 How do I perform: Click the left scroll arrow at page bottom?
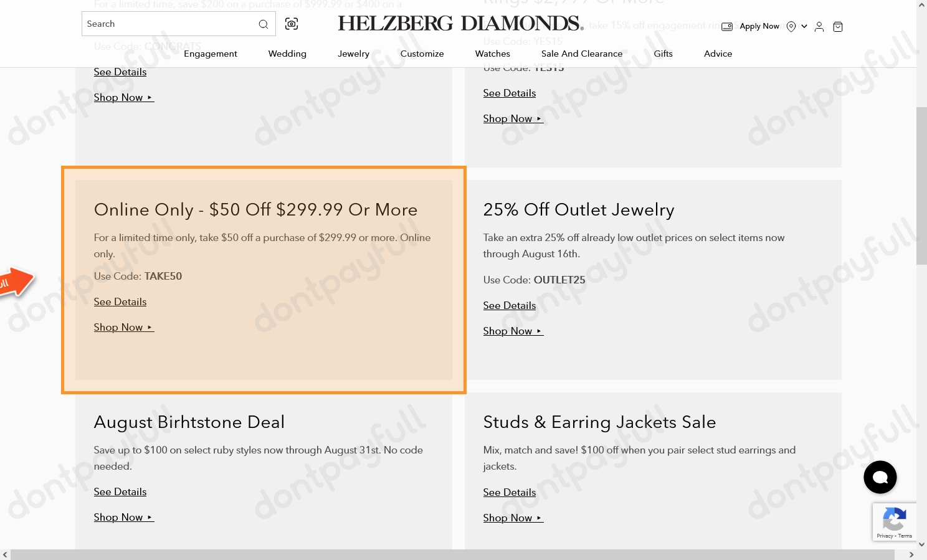5,554
